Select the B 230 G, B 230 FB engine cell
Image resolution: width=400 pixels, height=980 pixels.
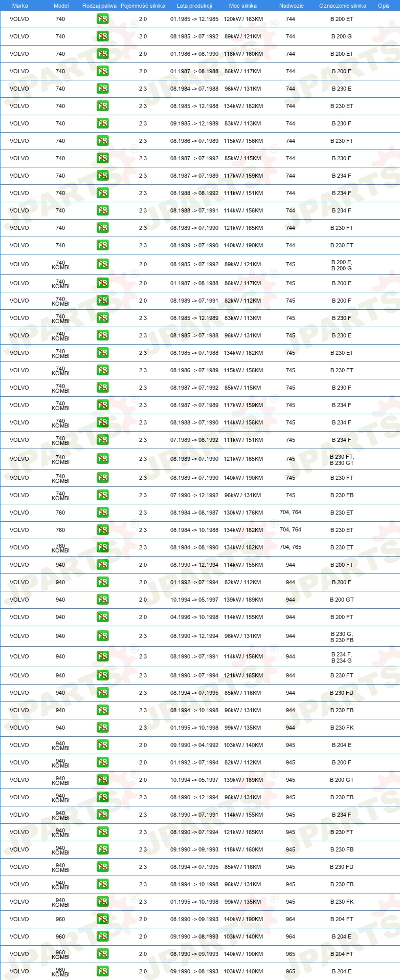(x=342, y=637)
